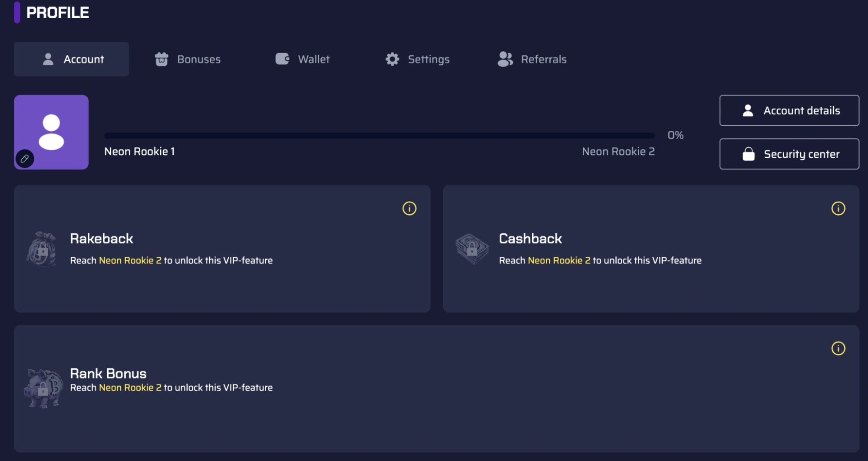868x461 pixels.
Task: Open the Settings tab
Action: pyautogui.click(x=417, y=59)
